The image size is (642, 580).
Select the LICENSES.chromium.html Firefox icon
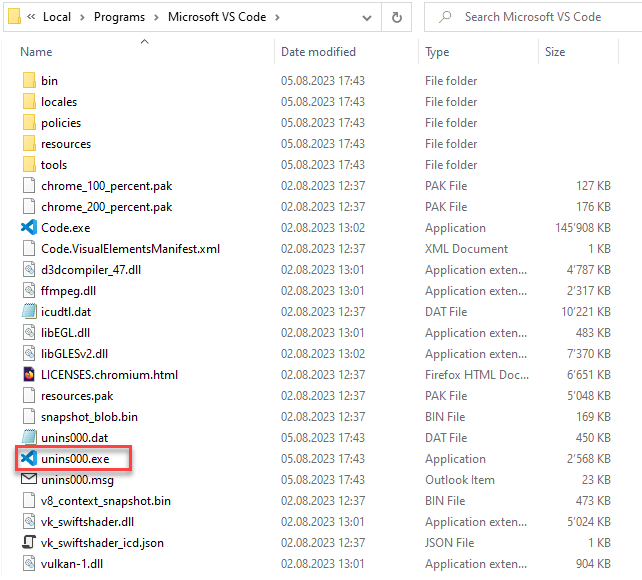[28, 375]
